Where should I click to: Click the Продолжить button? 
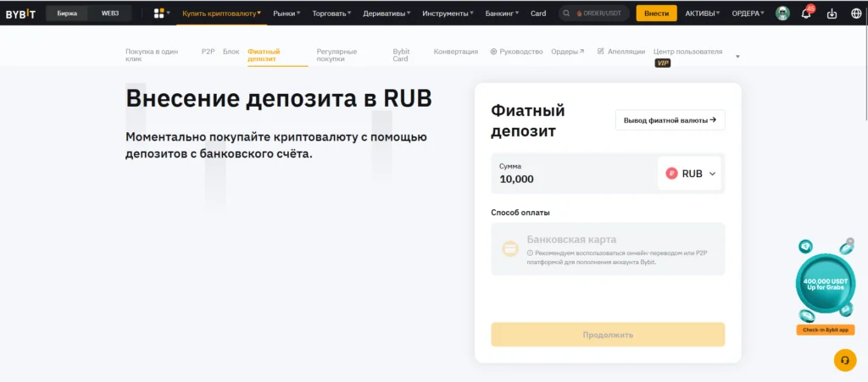608,335
